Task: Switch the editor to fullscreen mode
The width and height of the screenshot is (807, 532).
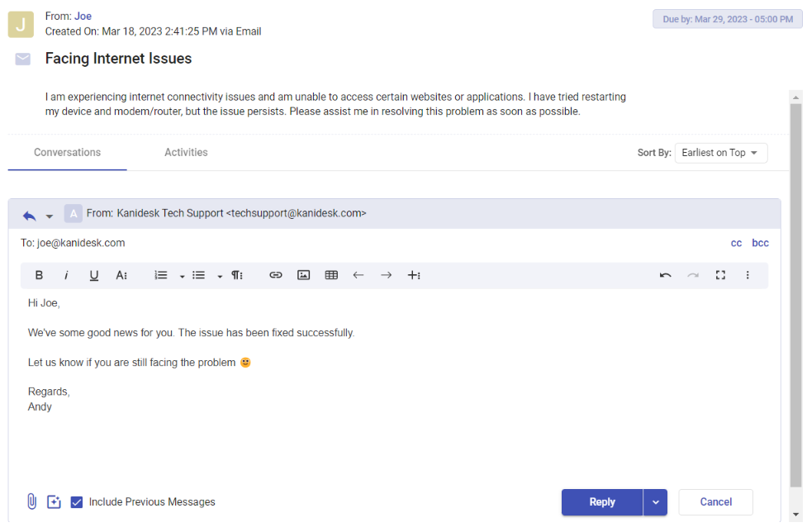Action: point(720,275)
